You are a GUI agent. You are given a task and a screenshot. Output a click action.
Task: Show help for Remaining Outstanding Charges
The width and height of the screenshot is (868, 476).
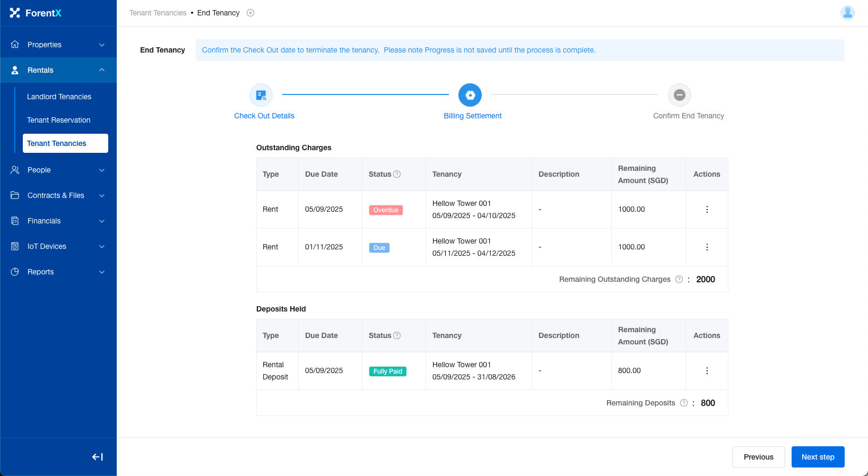[679, 279]
